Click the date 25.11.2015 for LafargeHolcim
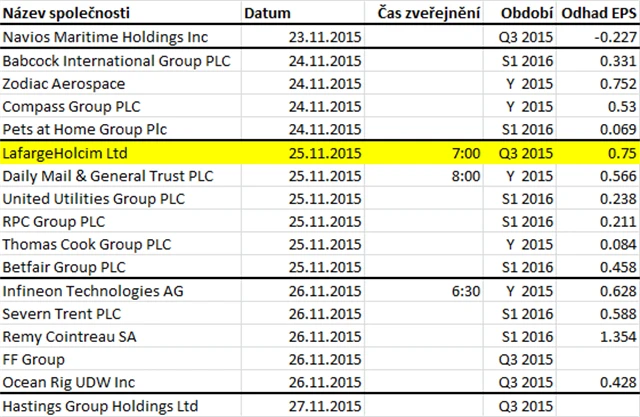 pos(325,153)
